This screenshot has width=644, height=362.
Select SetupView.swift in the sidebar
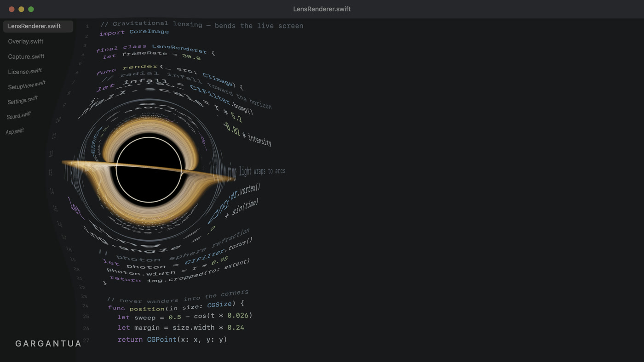click(27, 85)
